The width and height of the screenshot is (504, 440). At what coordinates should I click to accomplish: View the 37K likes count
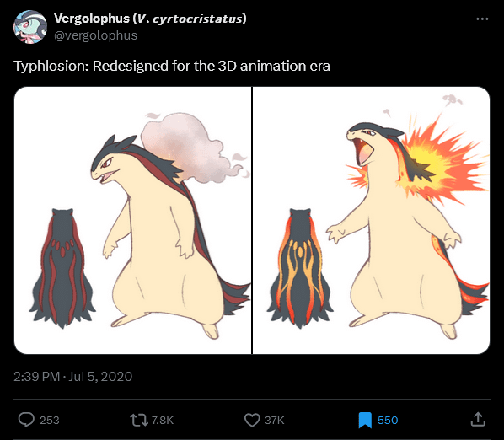(275, 420)
